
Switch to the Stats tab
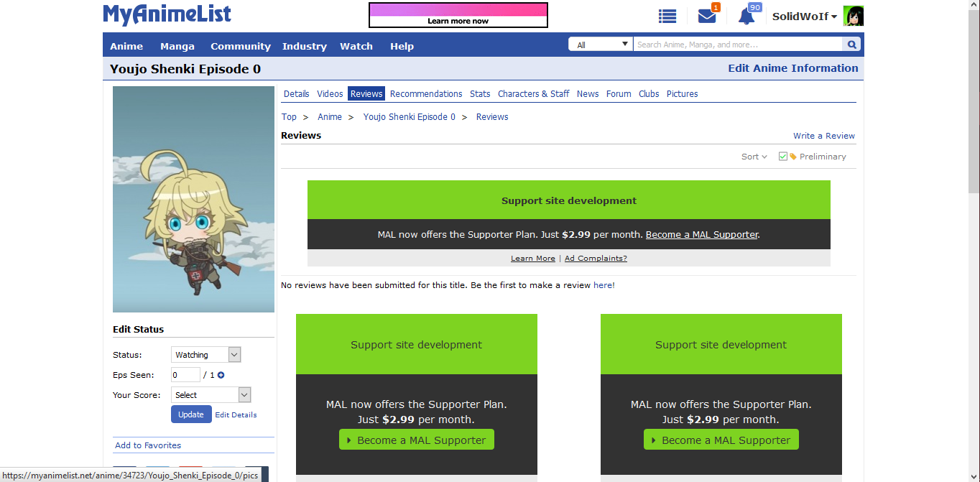(x=480, y=94)
